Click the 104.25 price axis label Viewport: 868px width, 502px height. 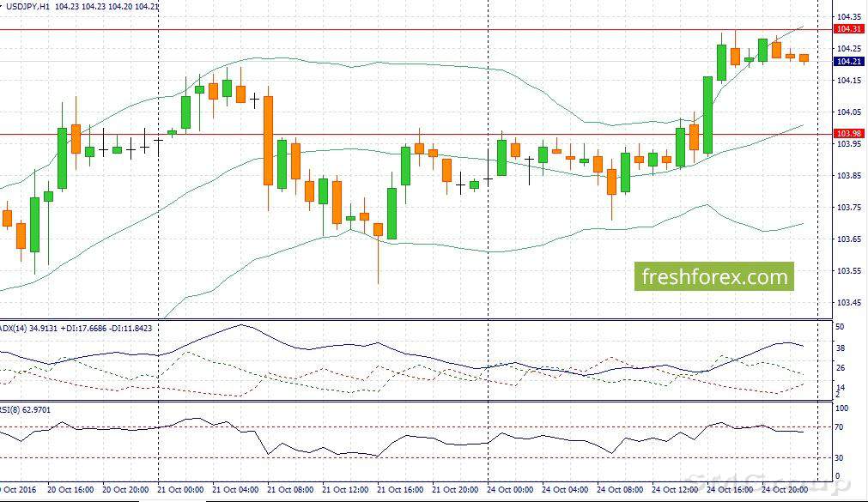(848, 49)
